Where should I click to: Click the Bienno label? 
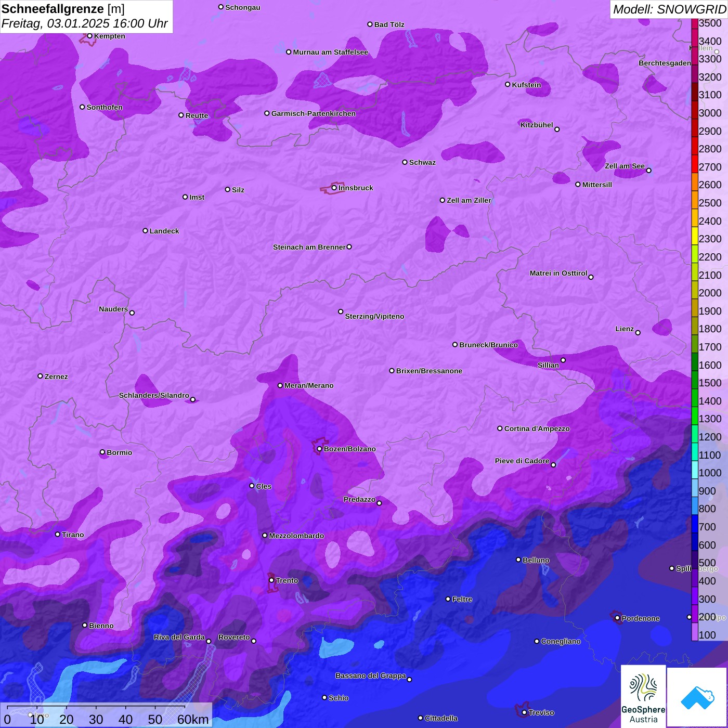pos(101,626)
